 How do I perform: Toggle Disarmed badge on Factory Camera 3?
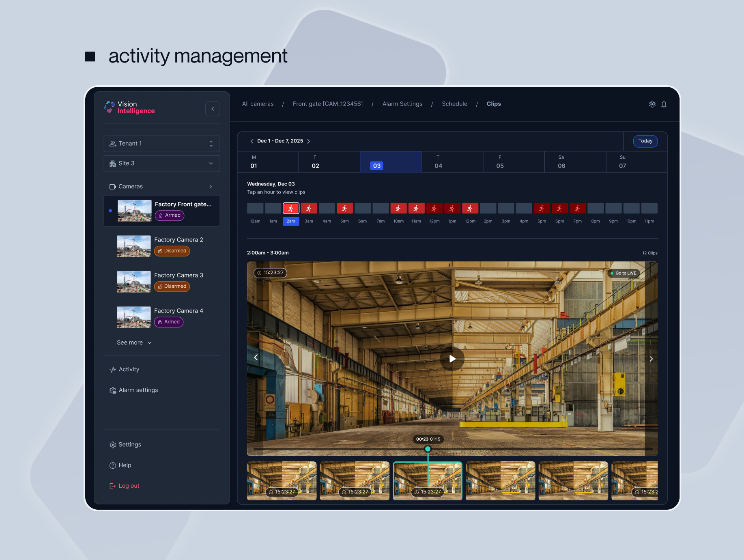click(172, 286)
